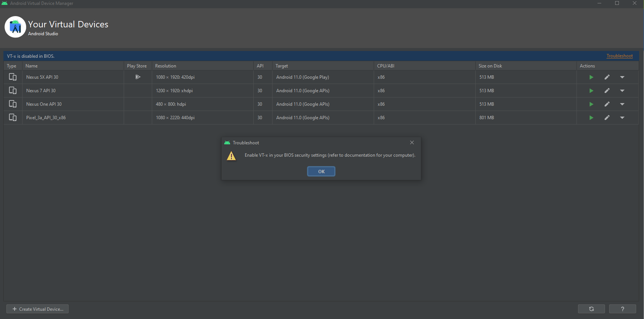Maximize the Android Virtual Device Manager window
Viewport: 644px width, 319px height.
click(617, 3)
